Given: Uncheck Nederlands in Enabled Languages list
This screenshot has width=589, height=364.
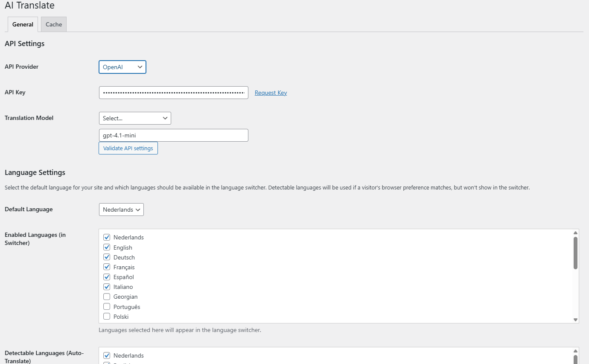Looking at the screenshot, I should tap(107, 237).
